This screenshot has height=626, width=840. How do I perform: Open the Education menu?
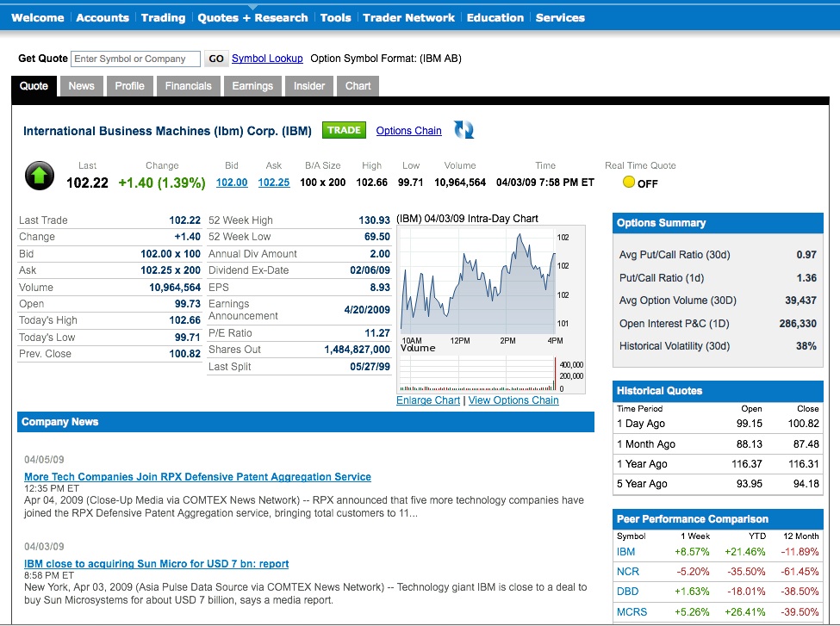[495, 18]
